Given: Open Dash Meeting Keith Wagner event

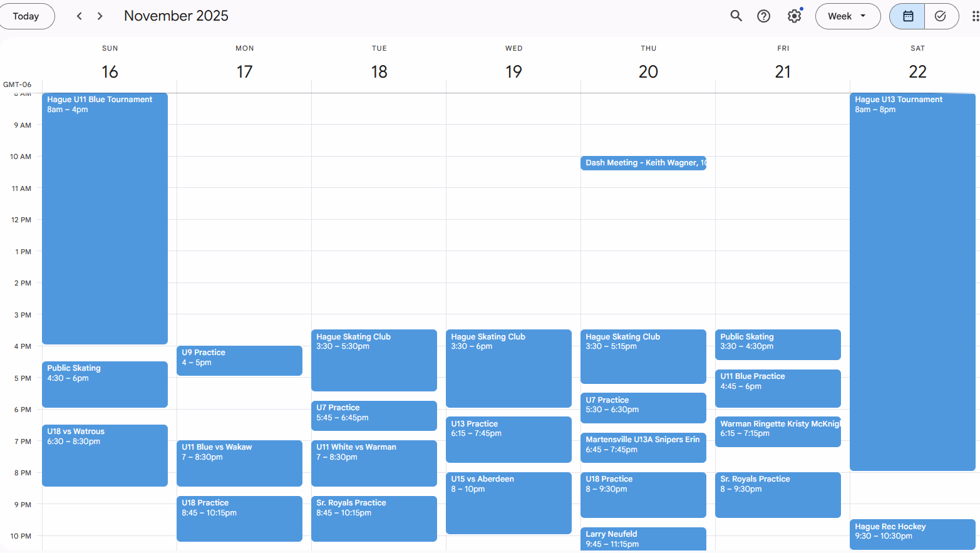Looking at the screenshot, I should tap(643, 163).
